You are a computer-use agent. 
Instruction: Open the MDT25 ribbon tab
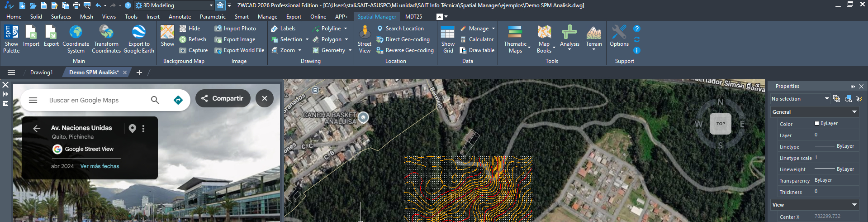pyautogui.click(x=413, y=17)
